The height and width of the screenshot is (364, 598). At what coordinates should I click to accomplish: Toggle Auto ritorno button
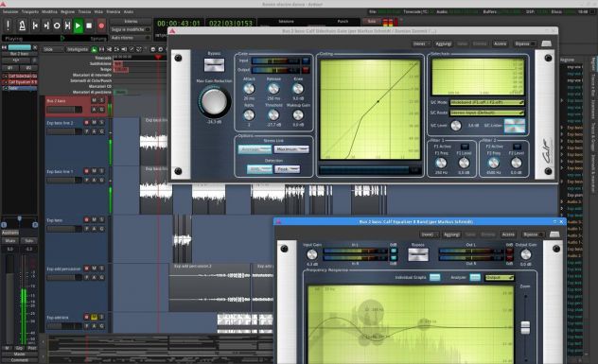(x=131, y=38)
